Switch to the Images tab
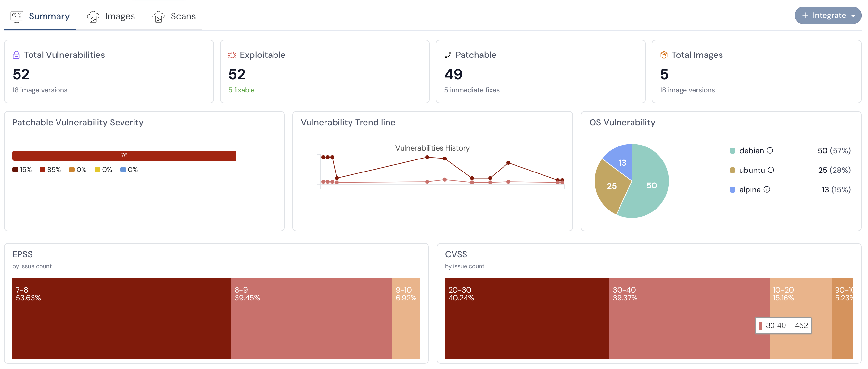The image size is (868, 369). [111, 16]
